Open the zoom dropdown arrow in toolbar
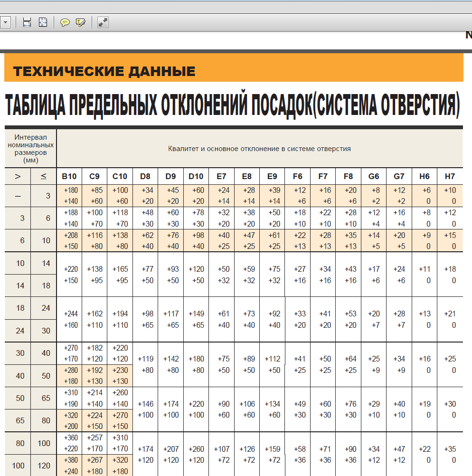 pyautogui.click(x=6, y=22)
